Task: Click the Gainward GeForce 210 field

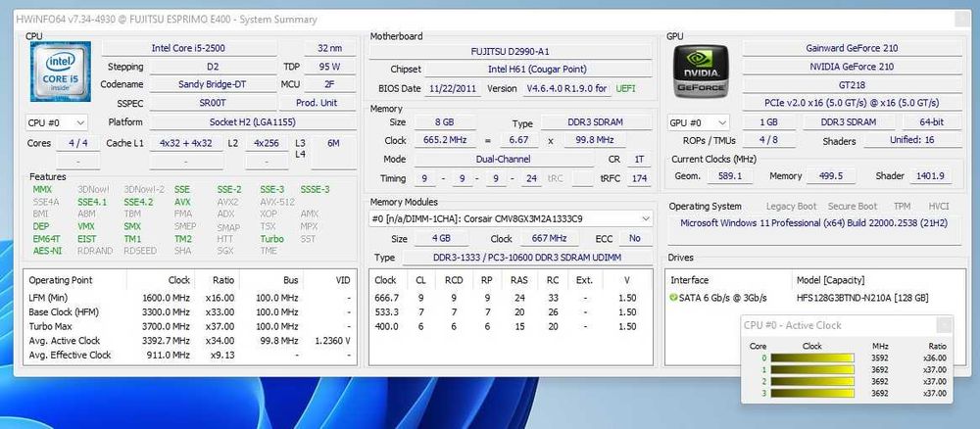Action: [852, 48]
